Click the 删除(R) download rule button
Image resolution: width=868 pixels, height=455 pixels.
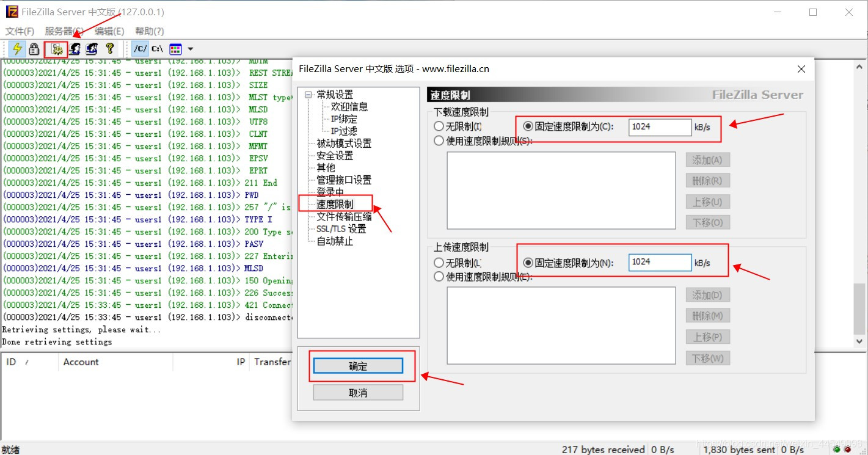707,181
